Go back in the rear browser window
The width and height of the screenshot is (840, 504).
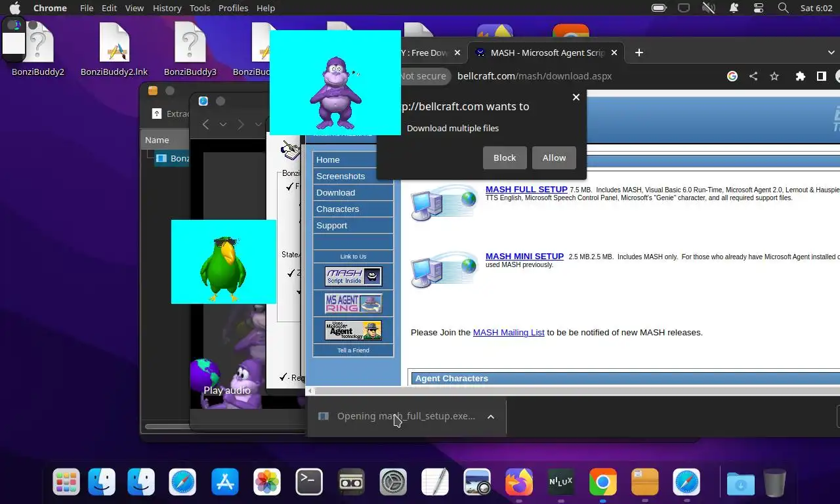point(205,124)
